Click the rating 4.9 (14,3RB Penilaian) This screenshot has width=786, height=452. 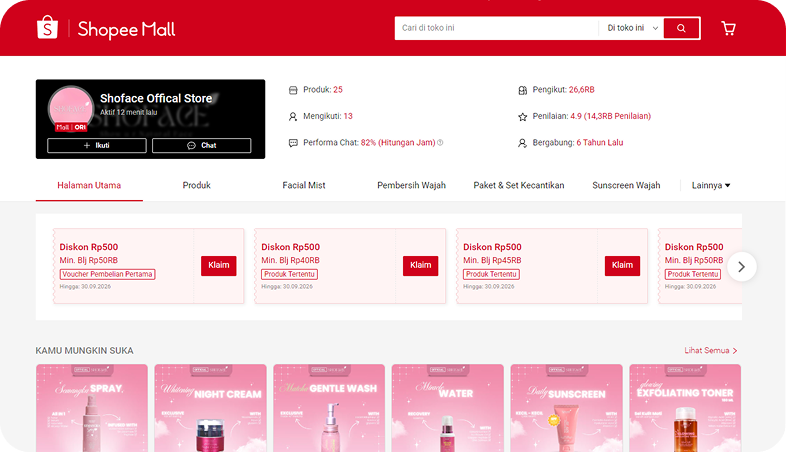(x=611, y=116)
